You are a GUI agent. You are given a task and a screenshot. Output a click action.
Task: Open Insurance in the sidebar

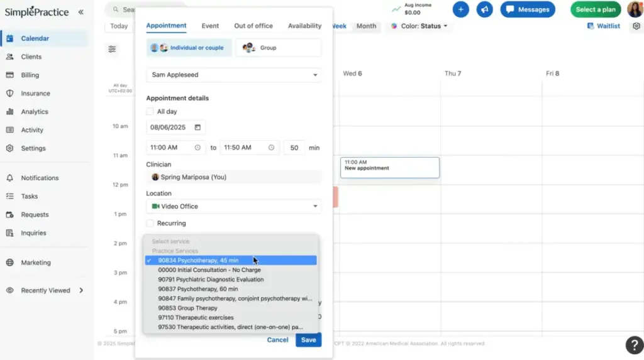click(x=45, y=93)
